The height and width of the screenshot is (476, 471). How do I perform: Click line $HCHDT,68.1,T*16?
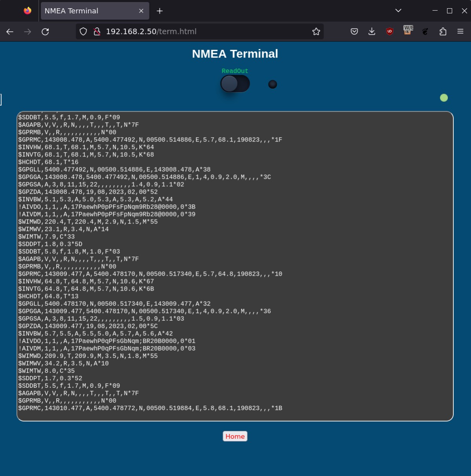pyautogui.click(x=48, y=162)
